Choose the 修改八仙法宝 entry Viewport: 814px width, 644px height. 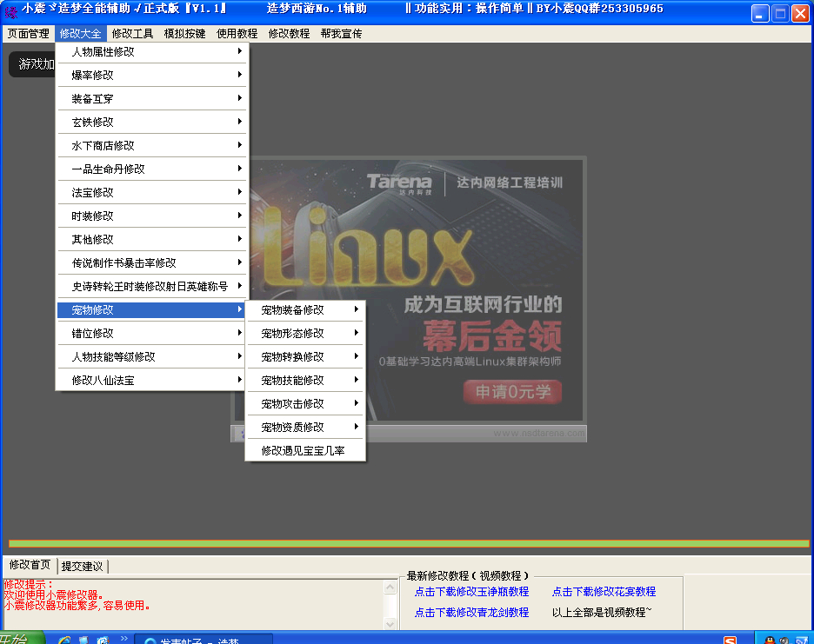coord(152,381)
